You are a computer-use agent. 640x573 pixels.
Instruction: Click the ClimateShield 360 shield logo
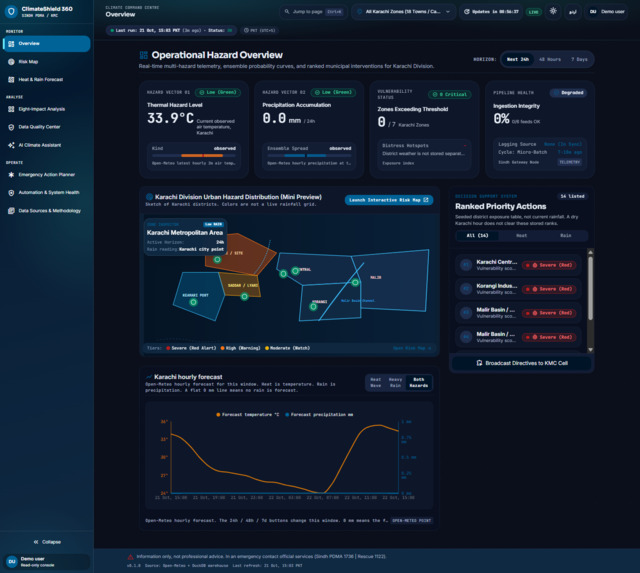[x=11, y=11]
